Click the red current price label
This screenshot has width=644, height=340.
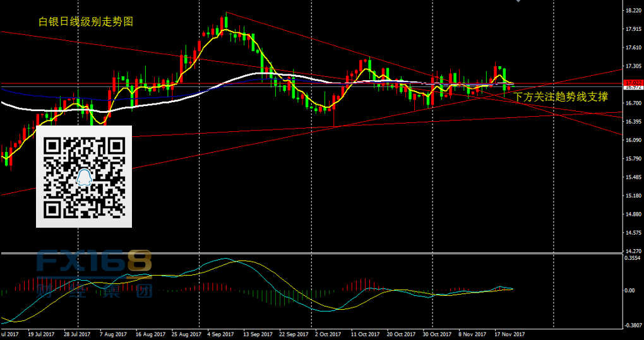coord(632,83)
